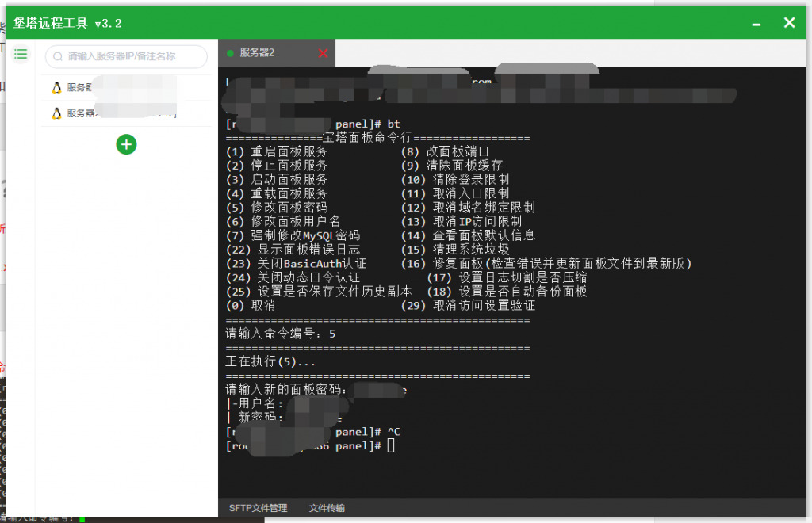Click the terminal cursor at the last prompt
This screenshot has width=812, height=523.
click(390, 447)
